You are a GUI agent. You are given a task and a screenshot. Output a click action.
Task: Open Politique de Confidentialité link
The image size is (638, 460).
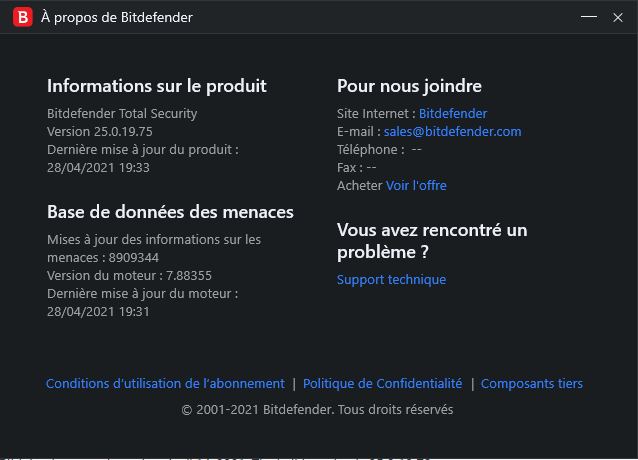tap(382, 384)
